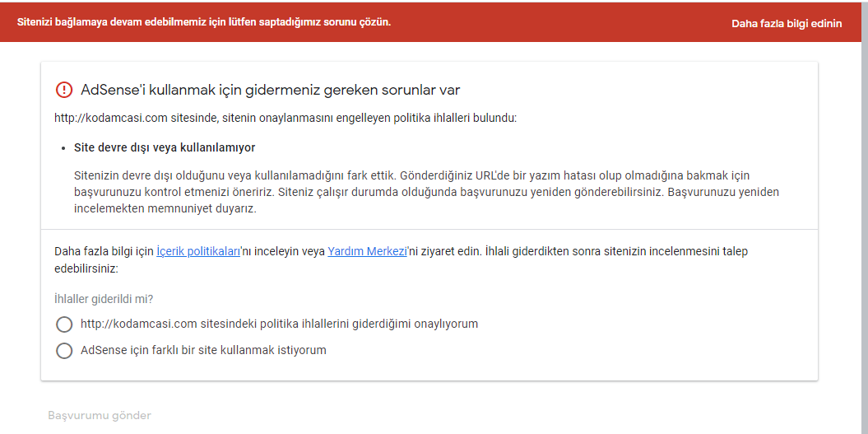868x434 pixels.
Task: Open the 'İçerik politikaları' link
Action: point(198,251)
